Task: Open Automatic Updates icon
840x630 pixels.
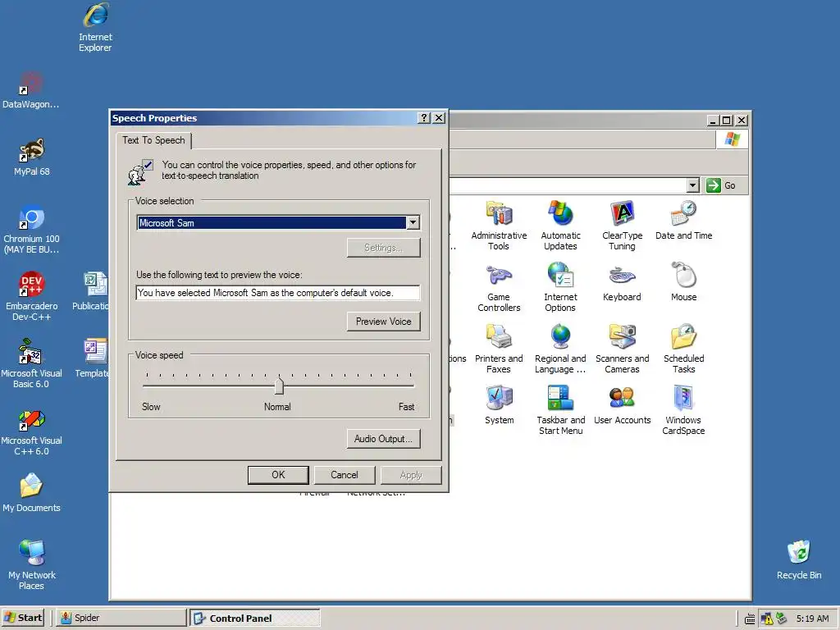Action: coord(560,226)
